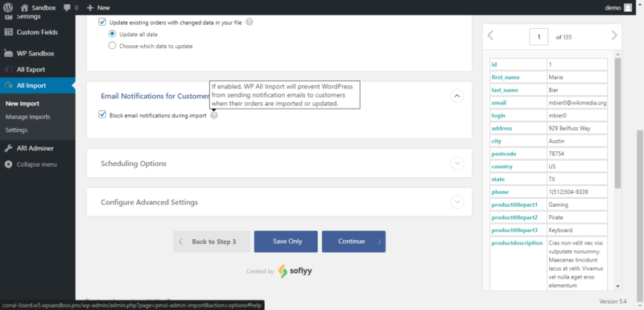This screenshot has height=310, width=644.
Task: Expand Scheduling Options section
Action: [457, 163]
